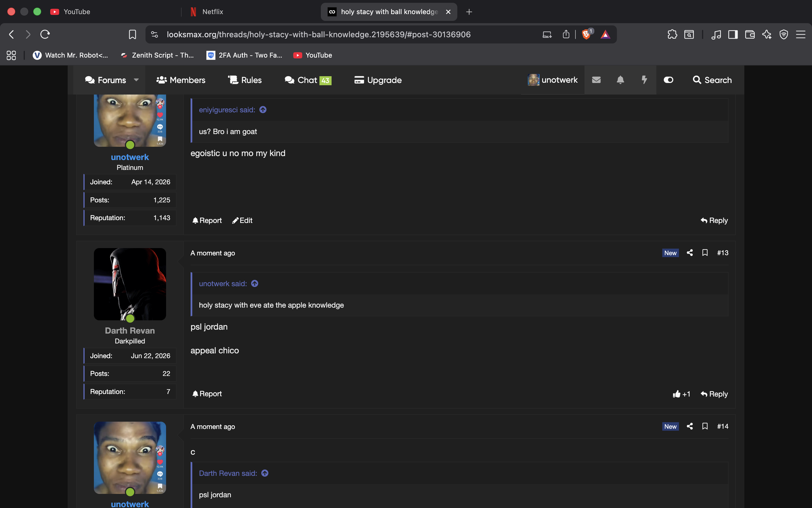Toggle the browser sidebar panel

[733, 34]
